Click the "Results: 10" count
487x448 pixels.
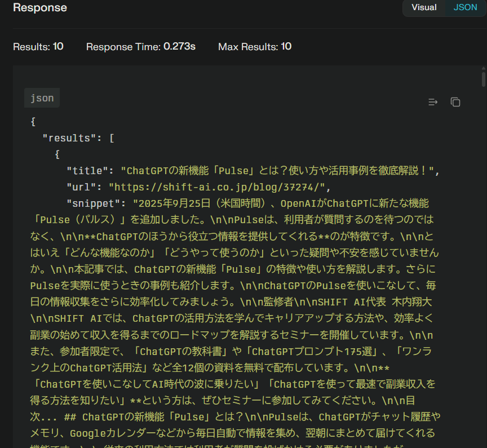click(38, 46)
